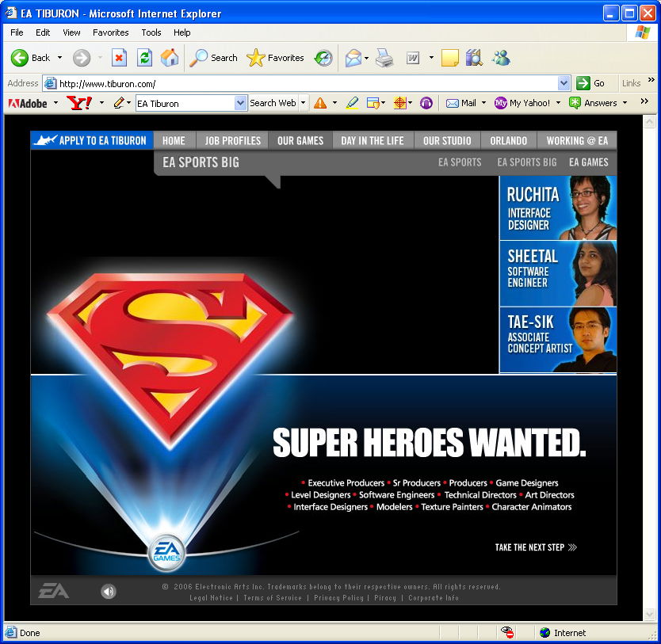
Task: Open the Yahoo! logo dropdown arrow
Action: point(101,103)
